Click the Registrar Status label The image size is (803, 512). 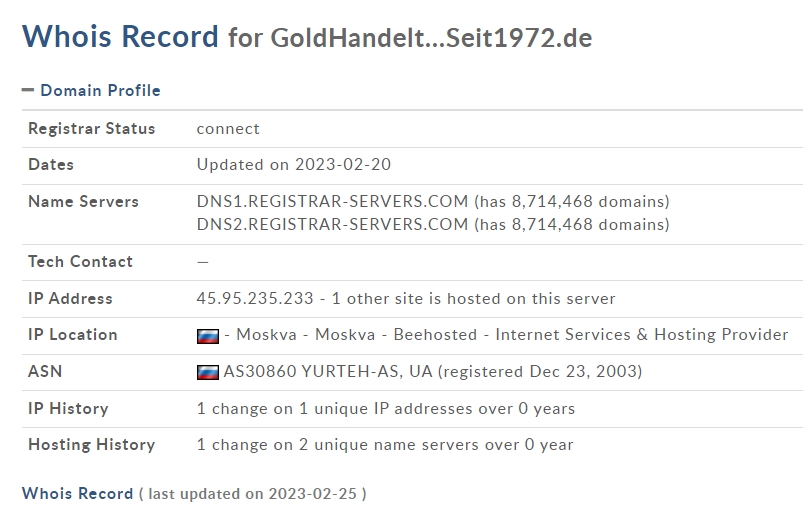pos(92,129)
